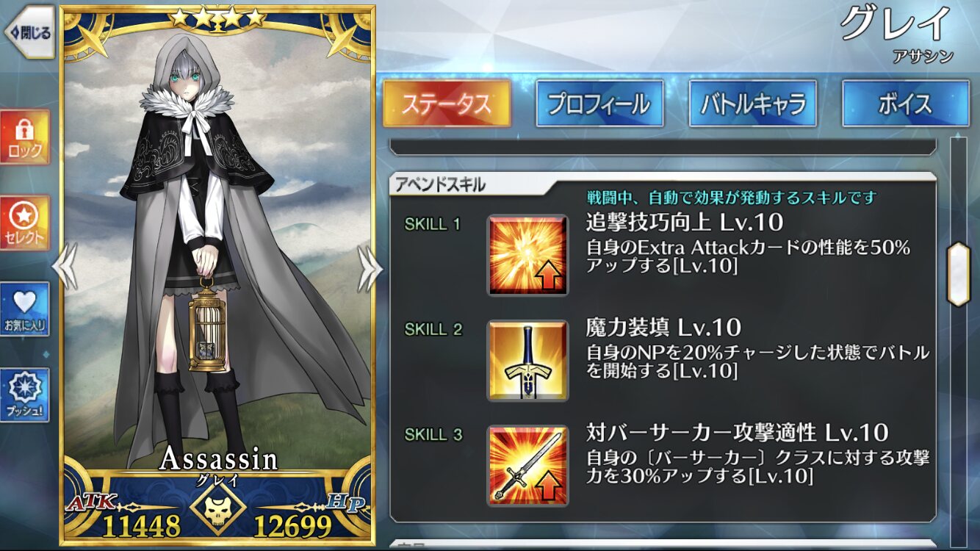Toggle the セレクト selection button
This screenshot has height=551, width=980.
click(25, 223)
